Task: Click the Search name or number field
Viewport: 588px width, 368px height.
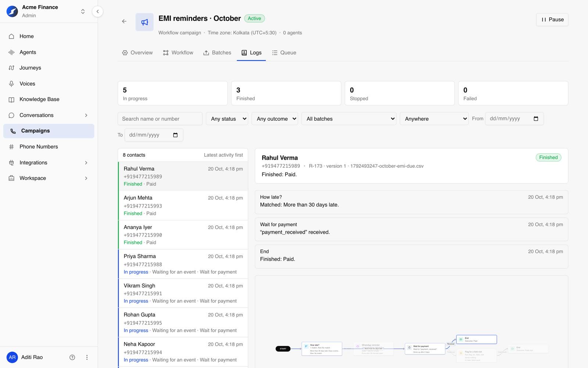Action: (x=160, y=118)
